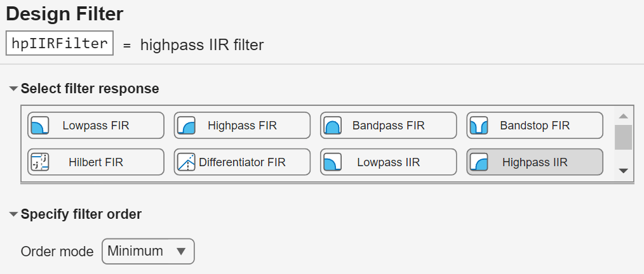Click the Highpass FIR curve icon
The image size is (644, 274).
(185, 126)
